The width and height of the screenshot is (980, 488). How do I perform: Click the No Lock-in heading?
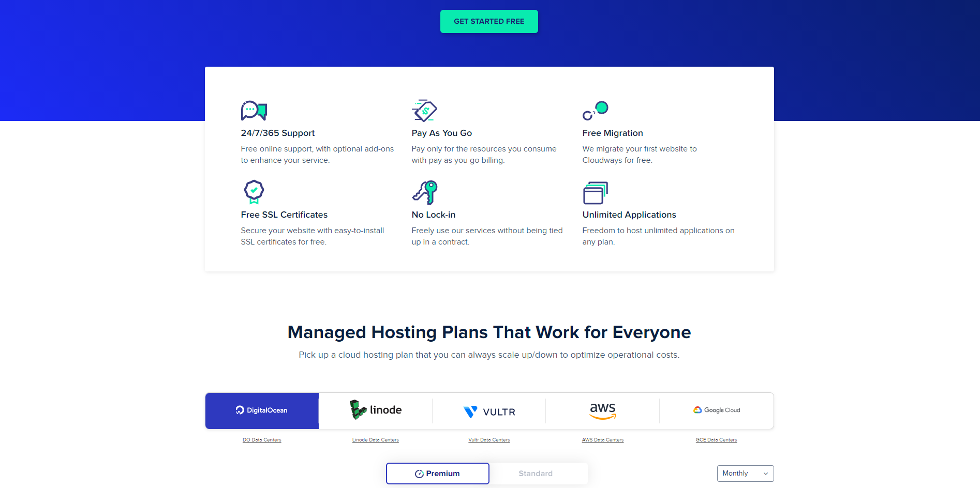click(x=434, y=215)
